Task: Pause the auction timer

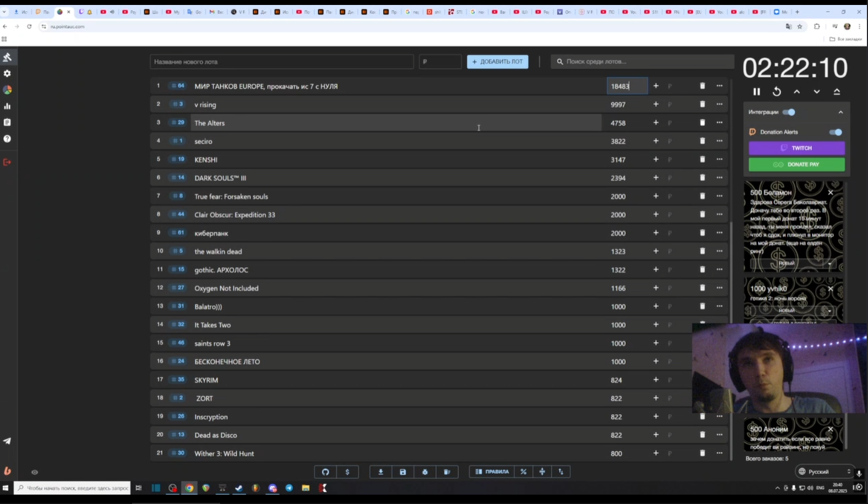Action: [x=757, y=92]
